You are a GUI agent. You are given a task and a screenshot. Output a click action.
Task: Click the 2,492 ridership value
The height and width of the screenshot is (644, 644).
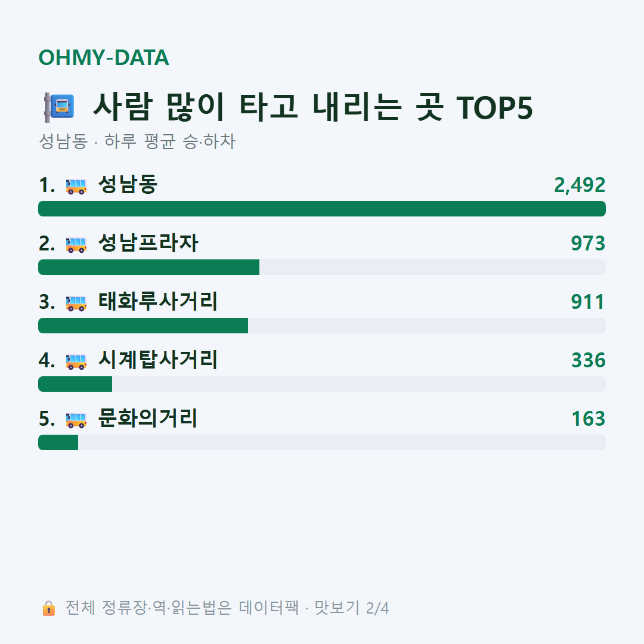(x=580, y=185)
